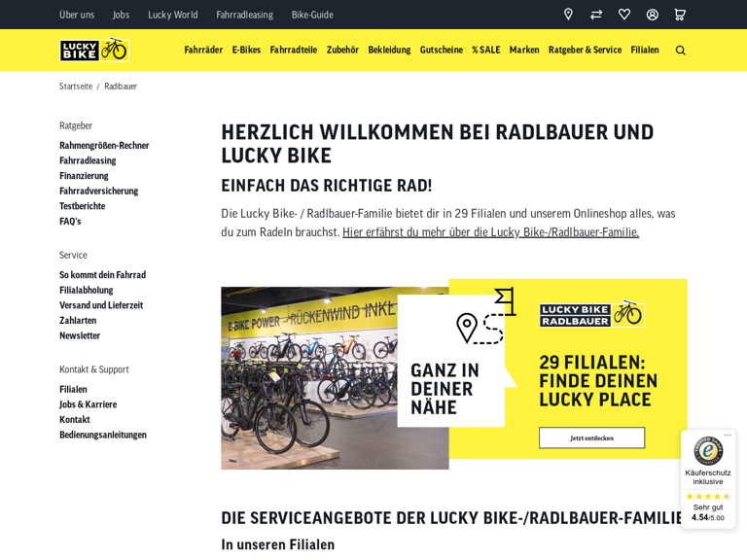Open the store locator pin icon
This screenshot has height=560, width=747.
[x=568, y=15]
